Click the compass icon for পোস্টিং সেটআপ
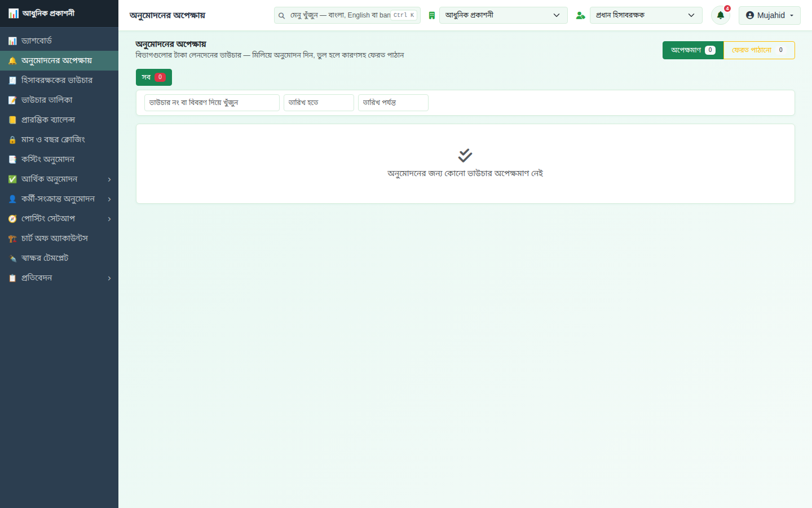This screenshot has width=812, height=508. 12,218
